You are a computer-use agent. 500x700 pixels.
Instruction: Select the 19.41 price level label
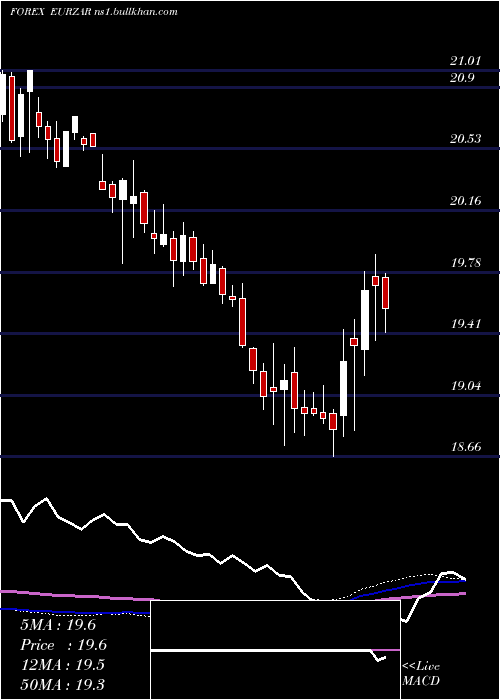466,324
